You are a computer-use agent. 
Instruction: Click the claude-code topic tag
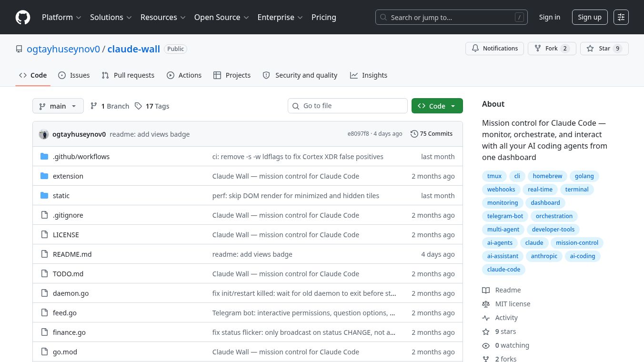click(503, 270)
